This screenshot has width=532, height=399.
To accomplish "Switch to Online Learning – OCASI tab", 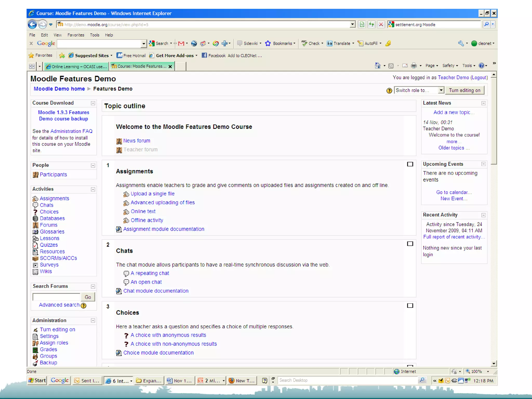I will (76, 66).
